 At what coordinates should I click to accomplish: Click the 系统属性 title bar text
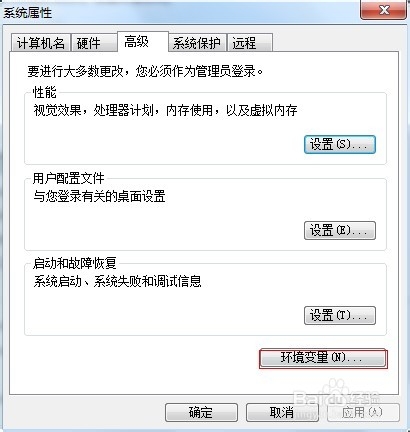tap(28, 13)
